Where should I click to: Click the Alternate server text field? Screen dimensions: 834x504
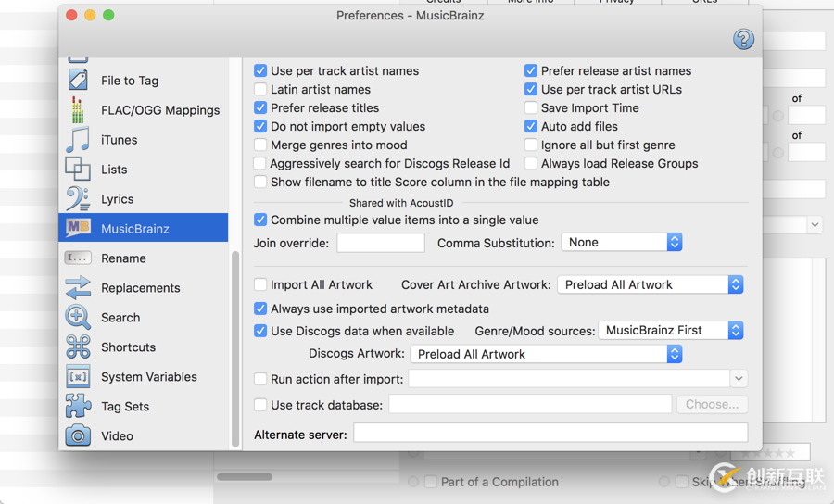pos(550,434)
